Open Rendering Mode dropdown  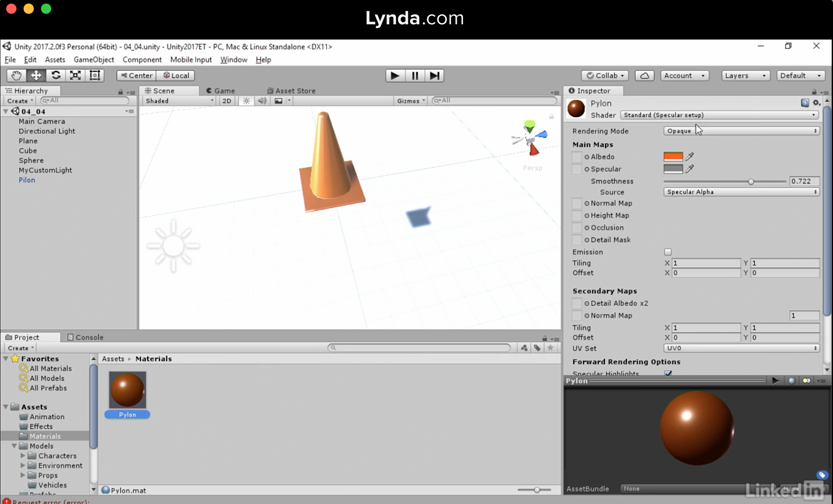pos(741,131)
